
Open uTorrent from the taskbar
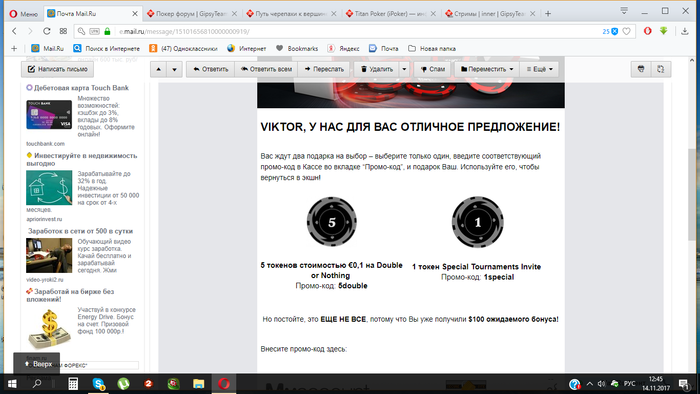(x=123, y=384)
